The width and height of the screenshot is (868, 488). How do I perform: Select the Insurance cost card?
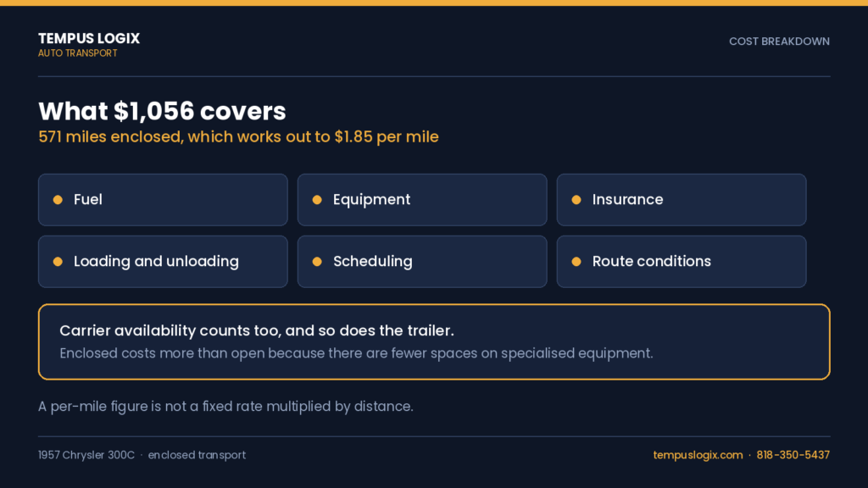[682, 200]
